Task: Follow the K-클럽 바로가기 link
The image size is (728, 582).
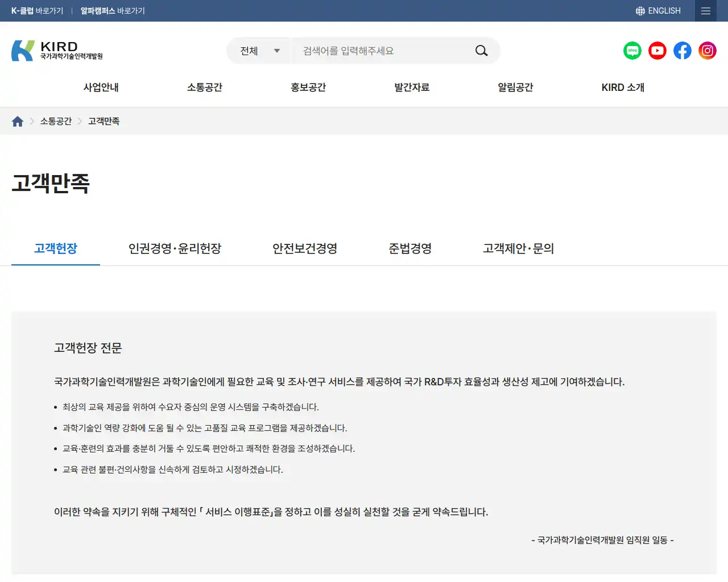Action: (37, 11)
